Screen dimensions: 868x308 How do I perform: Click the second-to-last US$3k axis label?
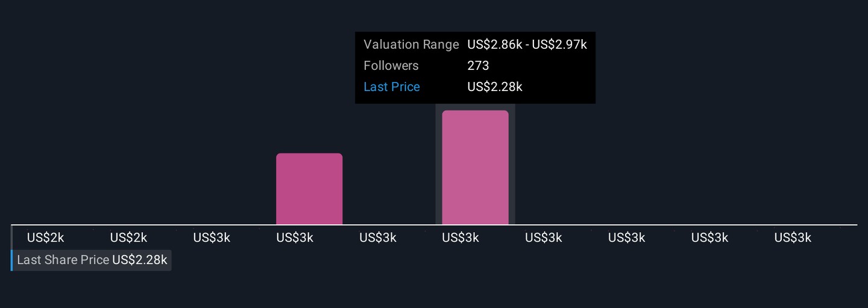pyautogui.click(x=709, y=238)
